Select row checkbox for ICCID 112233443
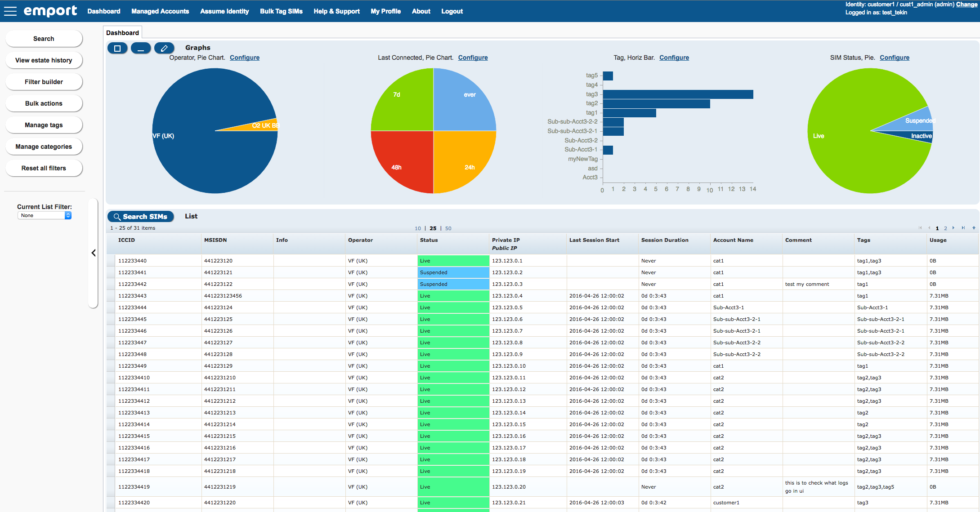The image size is (980, 512). tap(111, 296)
